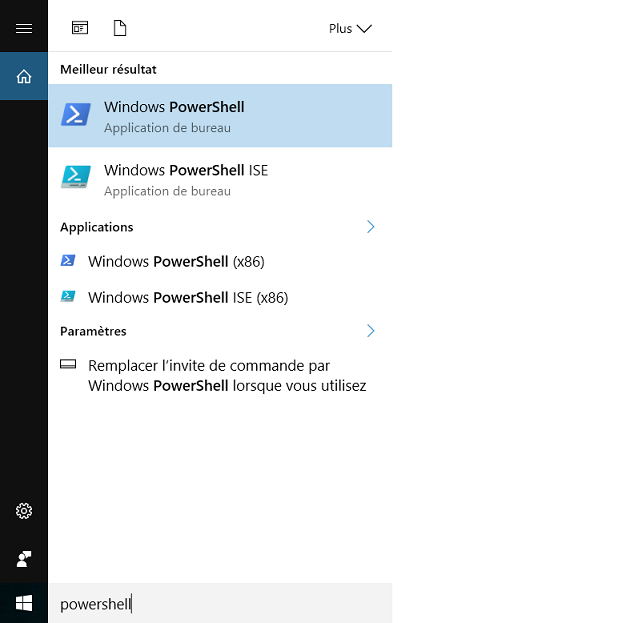Viewport: 626px width, 623px height.
Task: Expand the Plus filter dropdown
Action: pos(350,28)
